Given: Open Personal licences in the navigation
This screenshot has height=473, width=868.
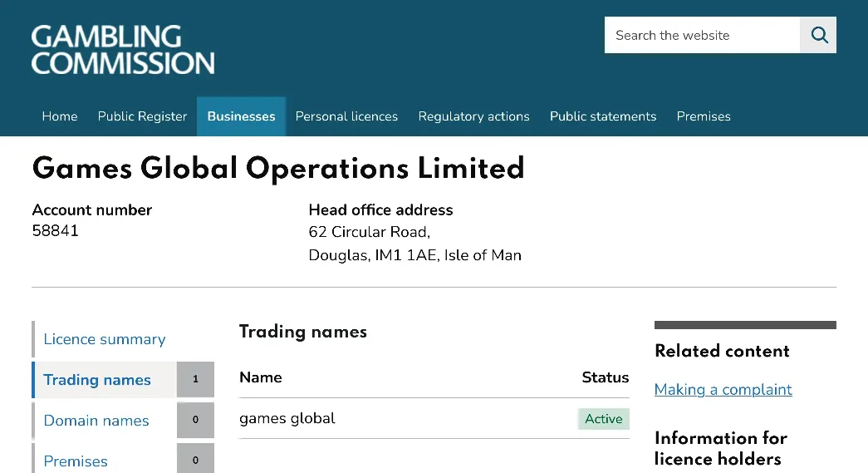Looking at the screenshot, I should pos(346,116).
